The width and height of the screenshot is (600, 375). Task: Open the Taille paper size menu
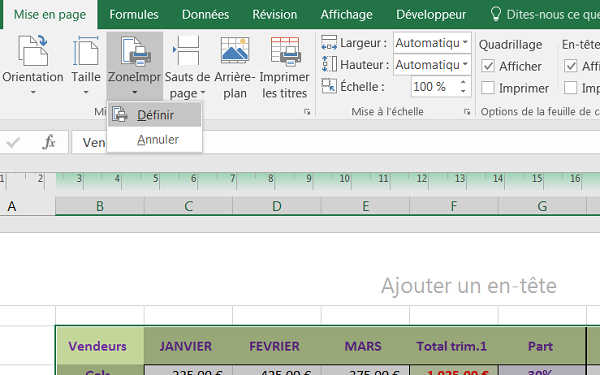point(86,65)
